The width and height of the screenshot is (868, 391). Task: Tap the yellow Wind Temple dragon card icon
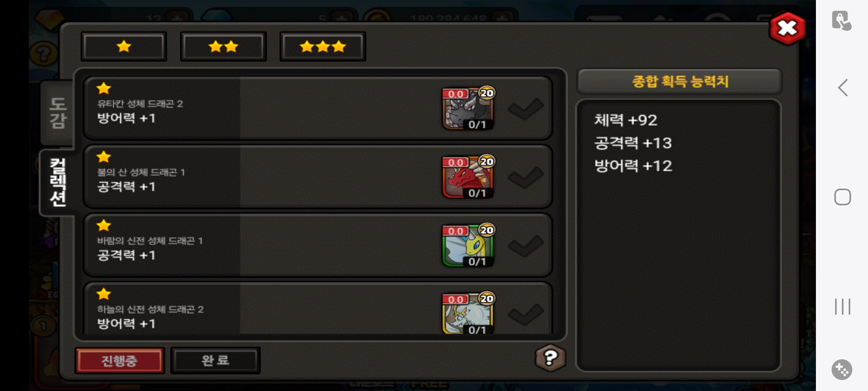468,245
